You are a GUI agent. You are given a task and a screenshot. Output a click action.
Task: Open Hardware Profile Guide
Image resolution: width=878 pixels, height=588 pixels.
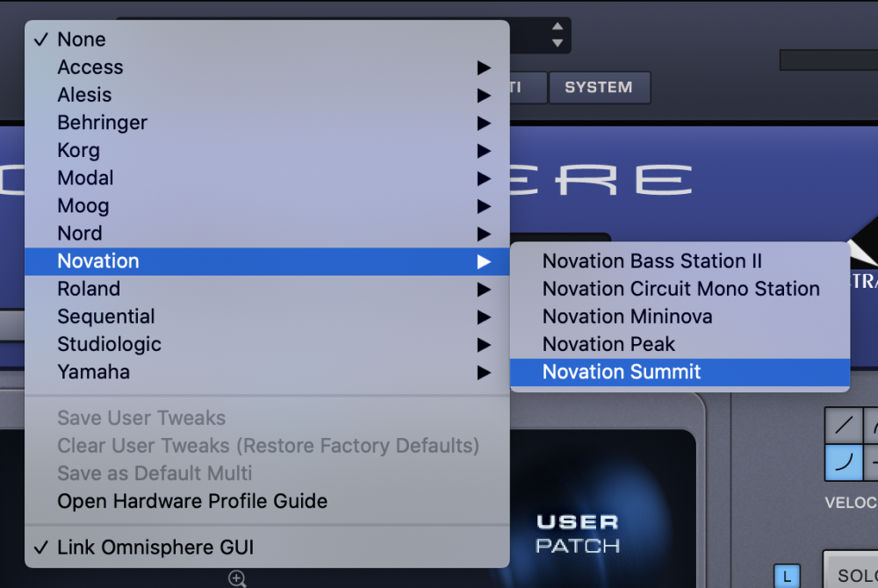(267, 501)
